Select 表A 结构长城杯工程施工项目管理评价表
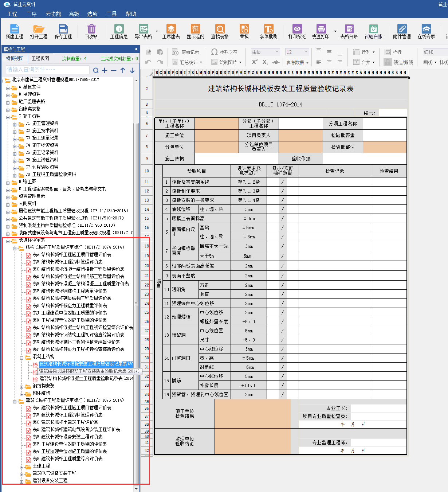448x492 pixels. coord(72,254)
